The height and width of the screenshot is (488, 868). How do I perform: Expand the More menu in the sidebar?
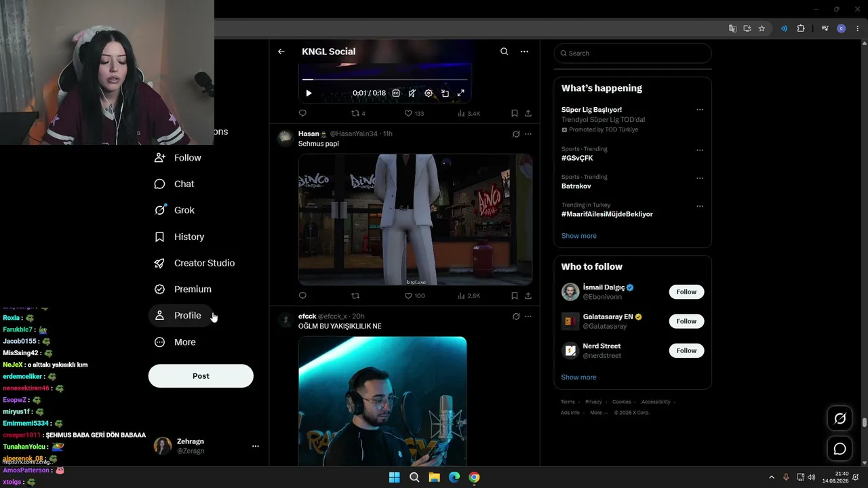[x=176, y=342]
